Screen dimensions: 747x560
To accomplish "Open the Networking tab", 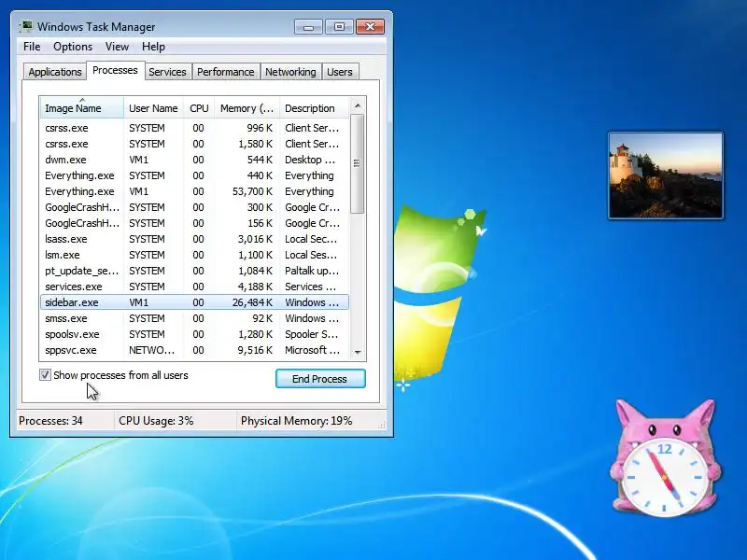I will click(x=290, y=72).
